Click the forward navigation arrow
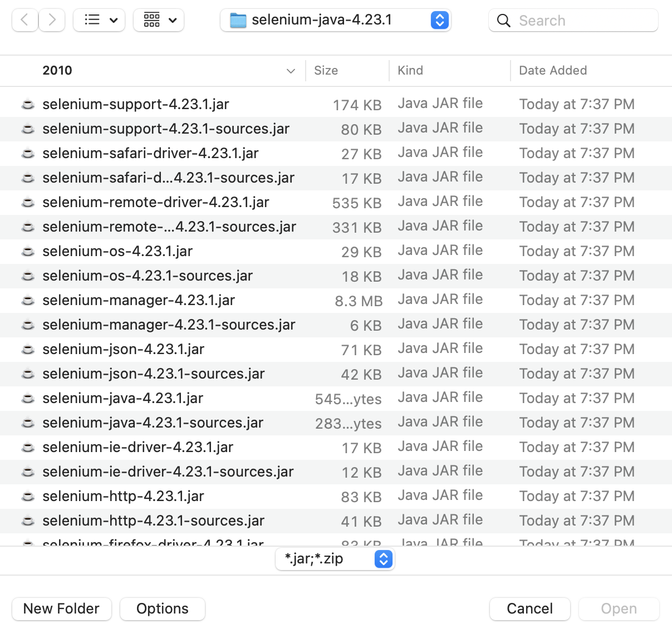The height and width of the screenshot is (633, 672). 51,20
